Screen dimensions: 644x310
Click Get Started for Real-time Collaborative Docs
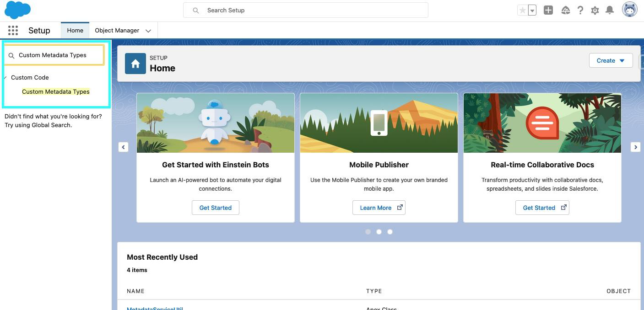pyautogui.click(x=542, y=208)
